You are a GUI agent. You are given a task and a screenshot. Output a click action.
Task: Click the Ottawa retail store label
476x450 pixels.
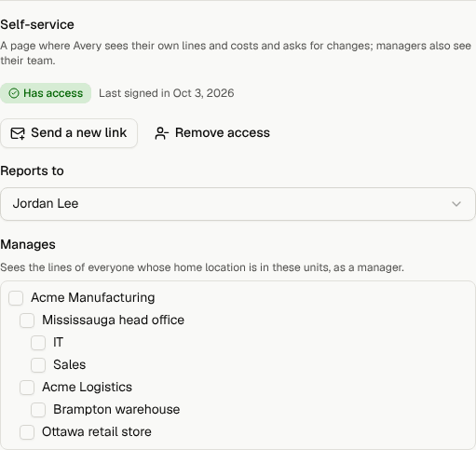[97, 431]
